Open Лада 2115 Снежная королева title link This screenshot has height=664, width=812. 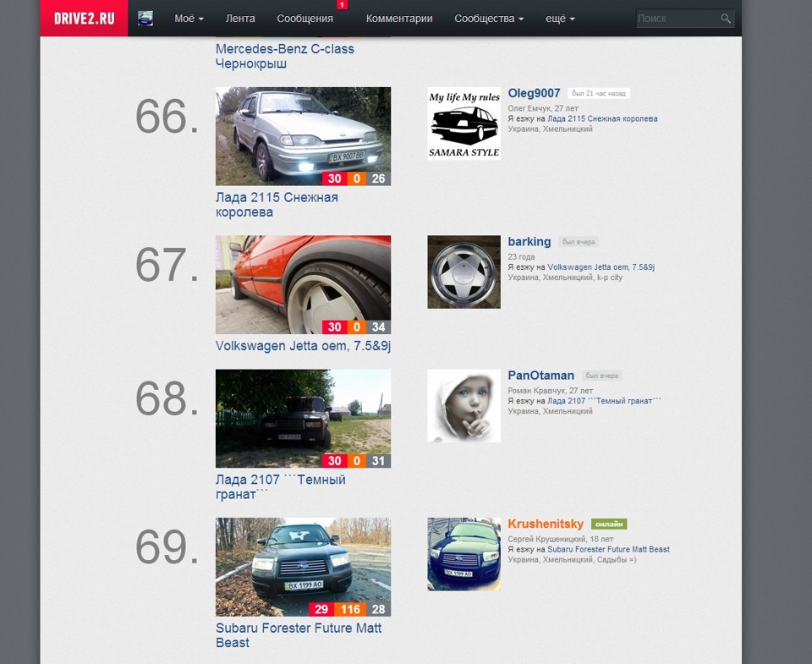(277, 205)
